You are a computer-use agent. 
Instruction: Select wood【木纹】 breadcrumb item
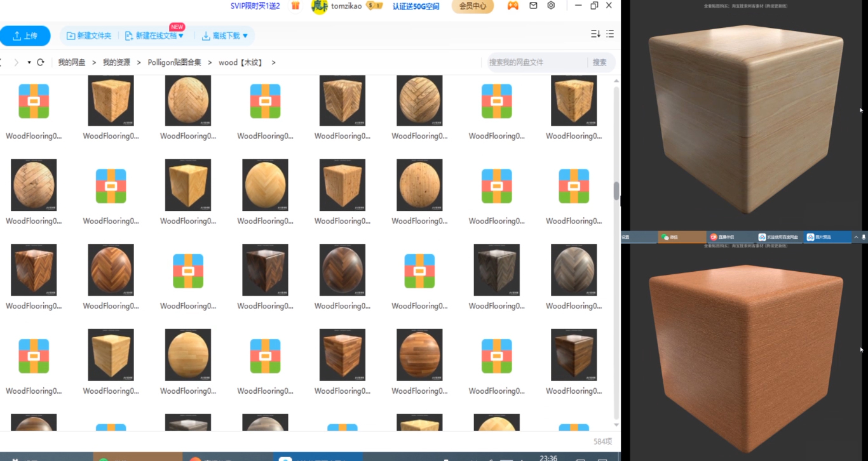point(241,62)
